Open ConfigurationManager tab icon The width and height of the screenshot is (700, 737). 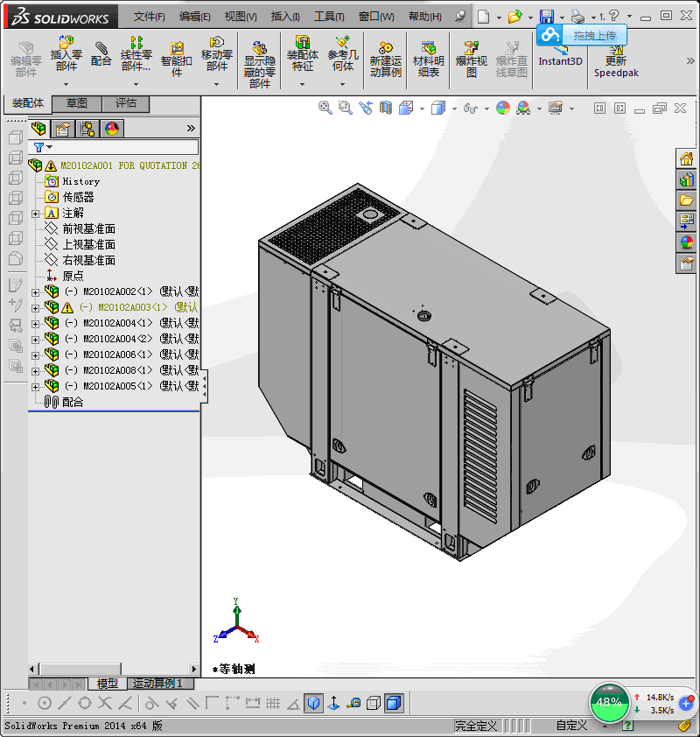tap(87, 129)
